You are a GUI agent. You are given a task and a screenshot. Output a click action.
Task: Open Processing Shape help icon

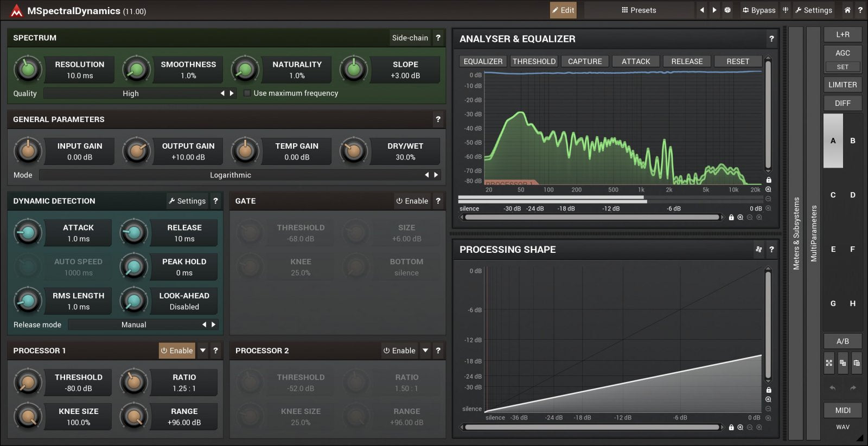[771, 250]
